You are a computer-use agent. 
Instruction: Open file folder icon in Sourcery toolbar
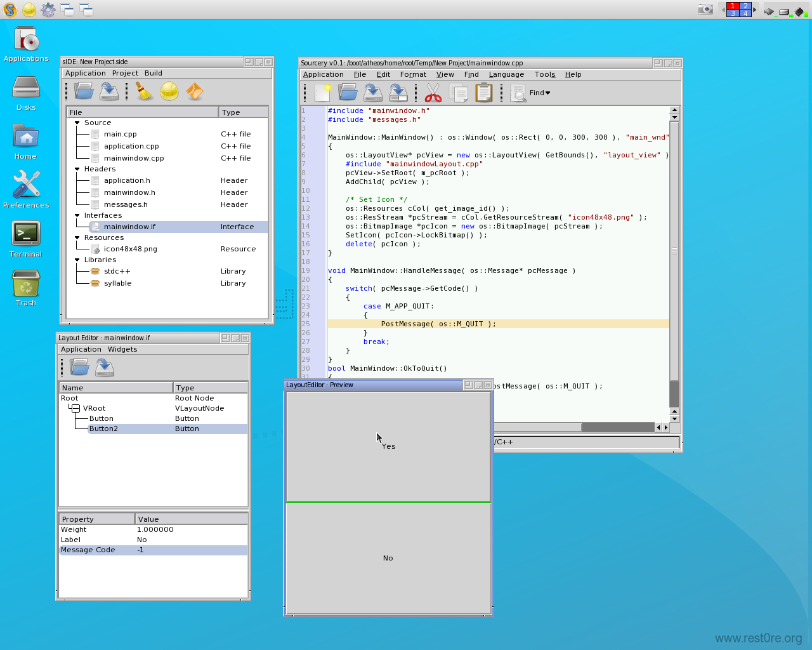[x=348, y=93]
